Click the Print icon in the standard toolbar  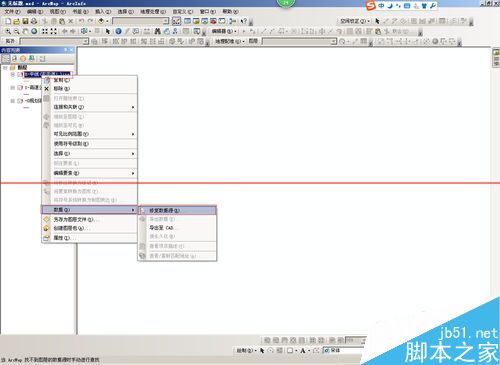point(34,21)
